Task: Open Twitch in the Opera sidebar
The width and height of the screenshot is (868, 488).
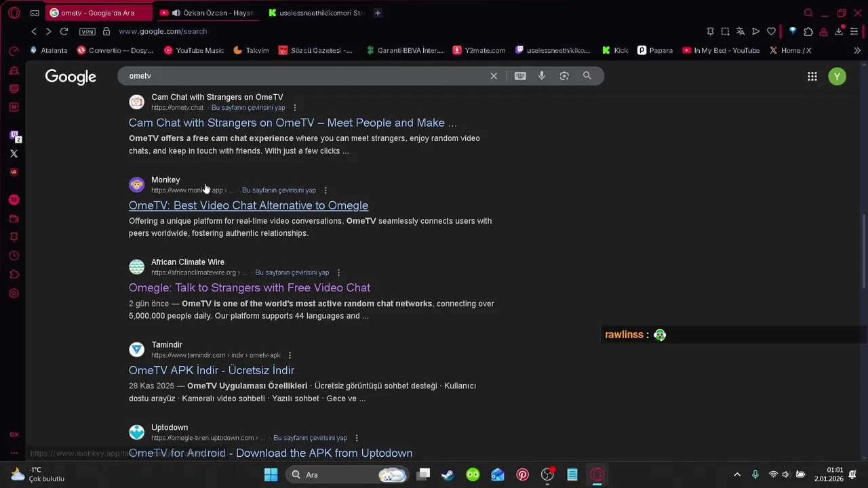Action: click(x=14, y=136)
